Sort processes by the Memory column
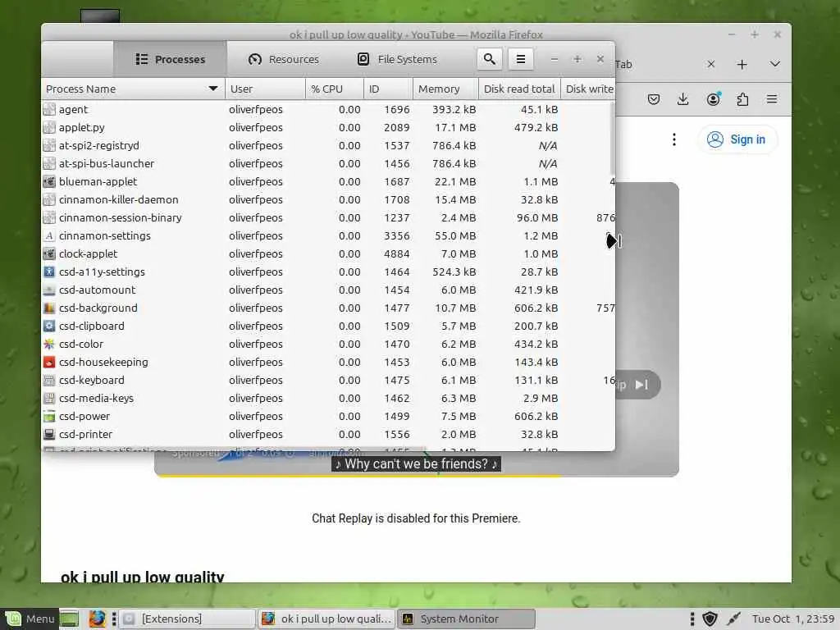This screenshot has width=840, height=630. (445, 89)
